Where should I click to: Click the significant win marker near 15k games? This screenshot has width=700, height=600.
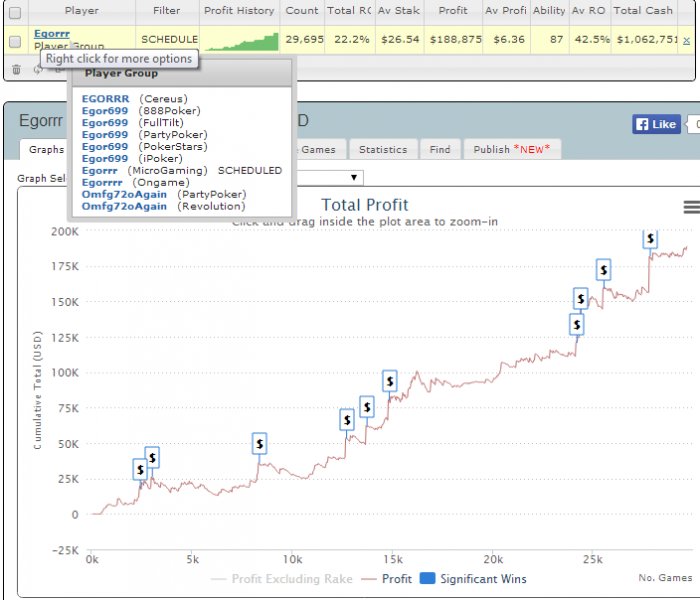click(390, 381)
